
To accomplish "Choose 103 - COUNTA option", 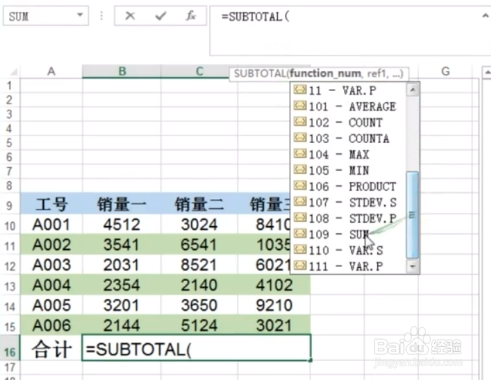I will tap(349, 138).
